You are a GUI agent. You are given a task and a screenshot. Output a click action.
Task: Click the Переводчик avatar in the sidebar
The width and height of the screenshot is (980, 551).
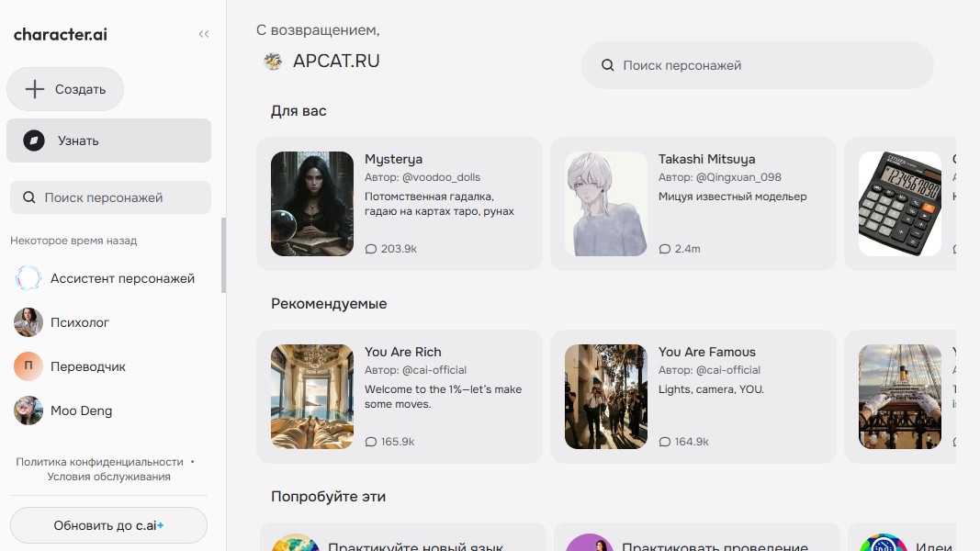click(28, 366)
